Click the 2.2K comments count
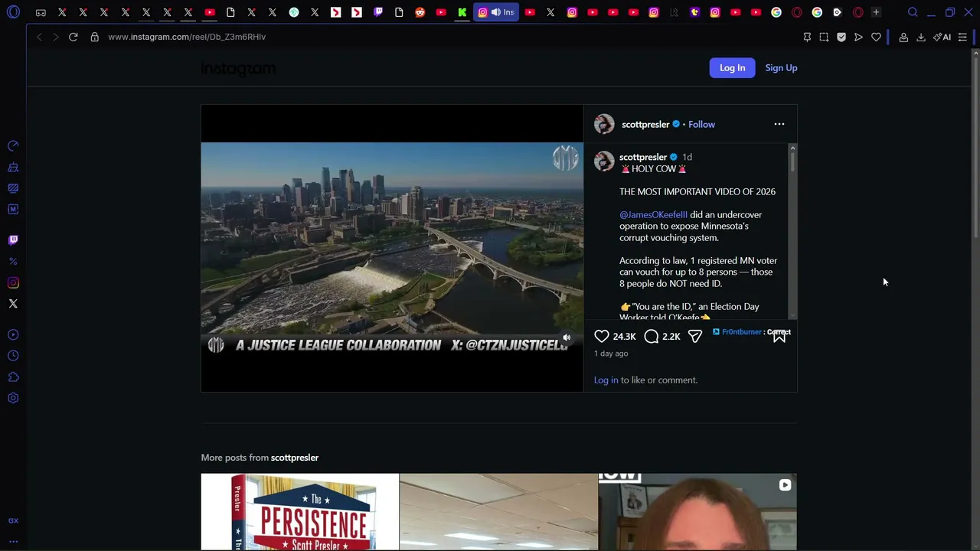Viewport: 980px width, 551px height. pyautogui.click(x=671, y=337)
